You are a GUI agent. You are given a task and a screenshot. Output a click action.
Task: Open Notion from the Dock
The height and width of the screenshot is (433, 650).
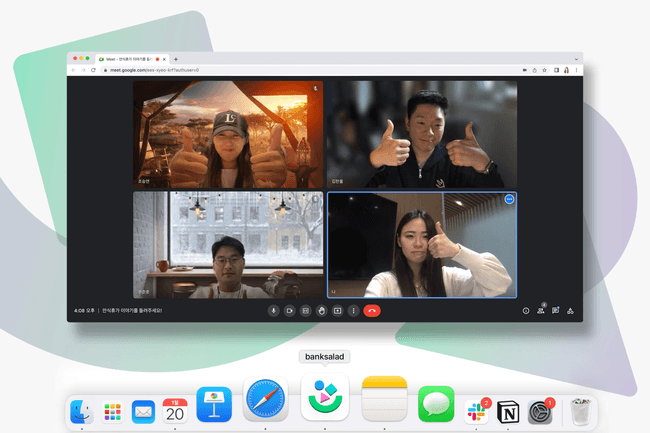tap(508, 412)
